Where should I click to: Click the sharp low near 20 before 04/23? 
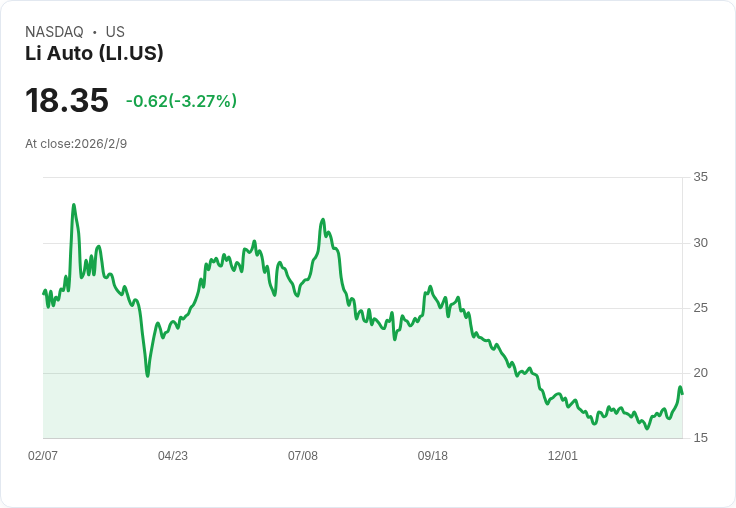[x=147, y=376]
